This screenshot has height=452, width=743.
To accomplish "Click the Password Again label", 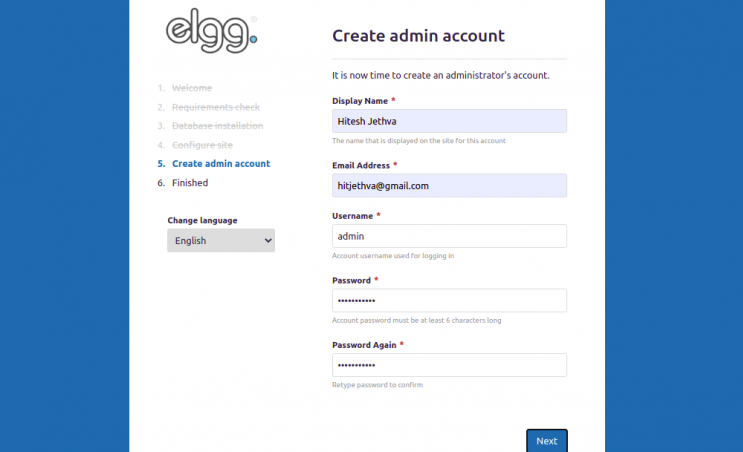I will (x=363, y=345).
